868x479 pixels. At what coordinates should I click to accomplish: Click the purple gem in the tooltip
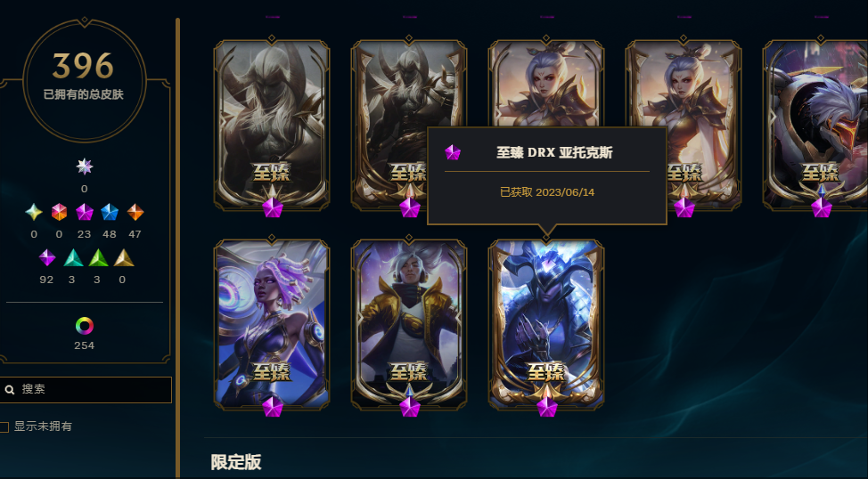(453, 152)
